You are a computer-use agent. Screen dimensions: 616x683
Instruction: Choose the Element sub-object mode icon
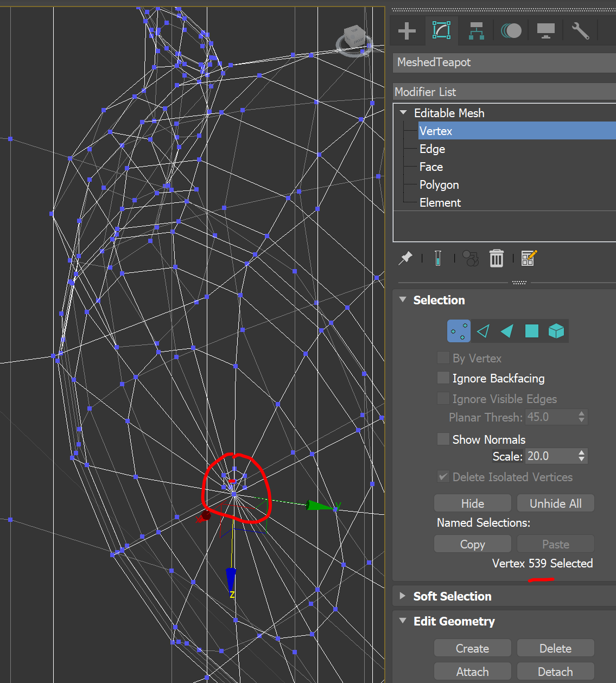coord(556,331)
